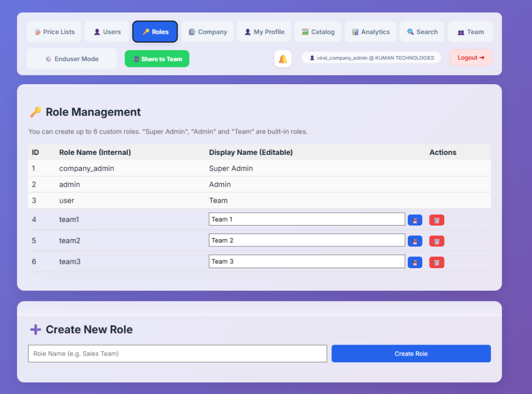Click the people icon on the Team button
532x394 pixels.
tap(462, 32)
